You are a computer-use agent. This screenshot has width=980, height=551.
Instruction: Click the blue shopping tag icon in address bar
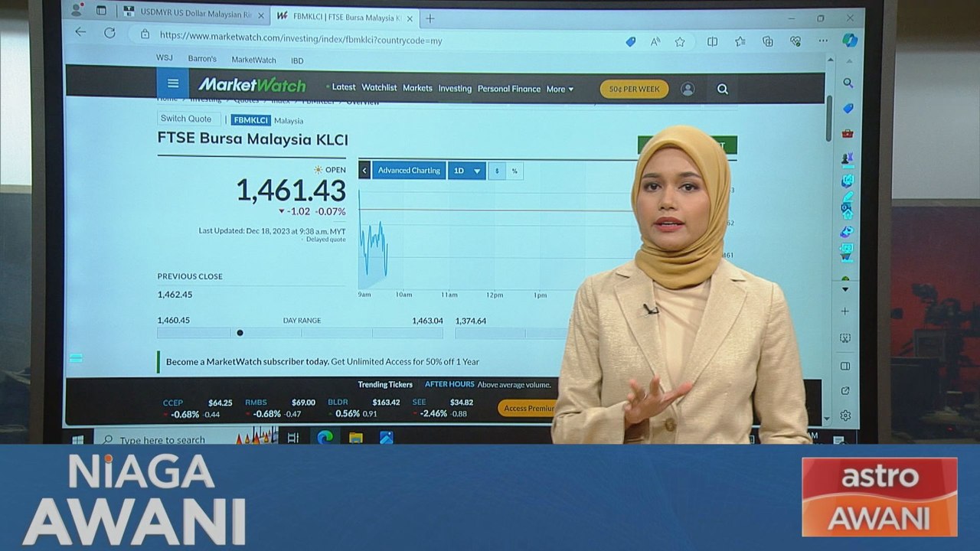pos(630,42)
